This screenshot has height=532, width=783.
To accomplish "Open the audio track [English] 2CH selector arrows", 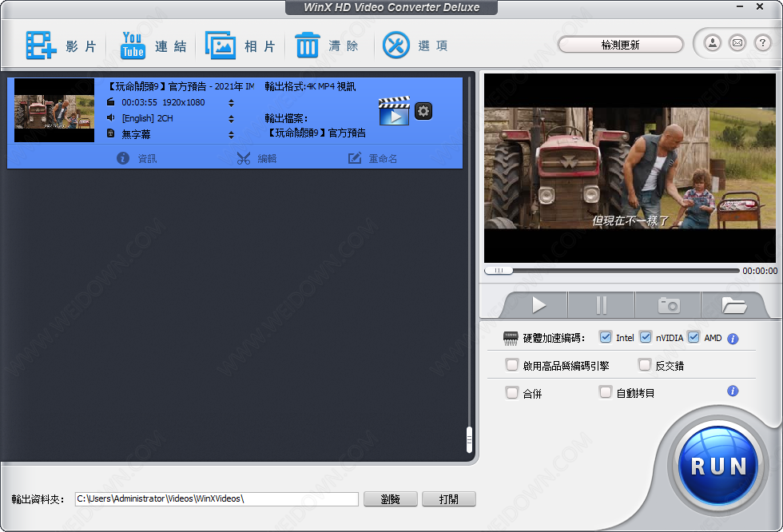I will [x=231, y=119].
